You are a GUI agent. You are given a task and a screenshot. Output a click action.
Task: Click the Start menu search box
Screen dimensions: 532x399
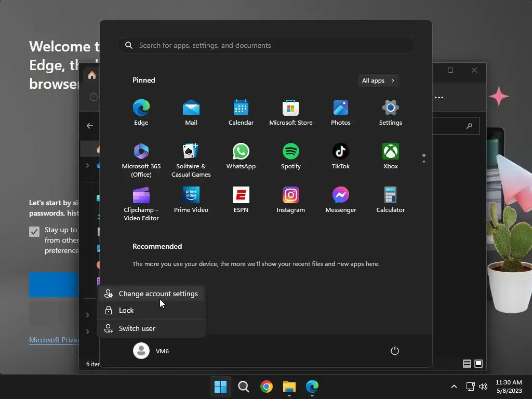[266, 46]
